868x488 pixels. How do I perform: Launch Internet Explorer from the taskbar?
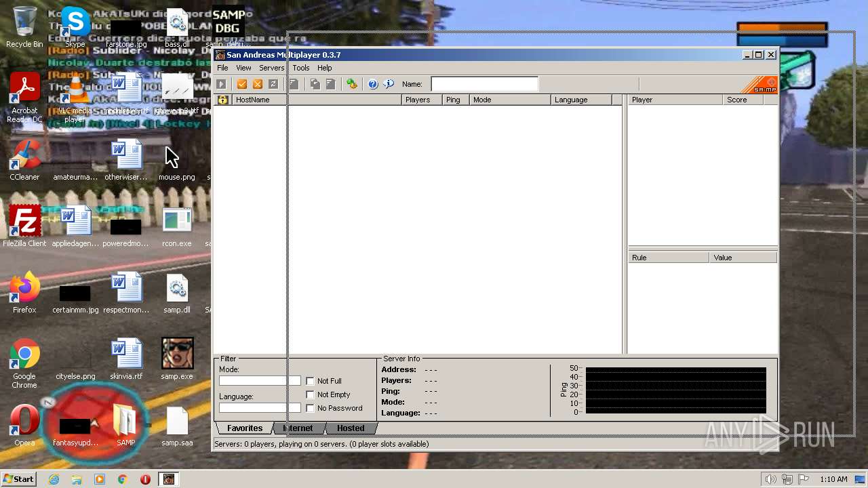tap(54, 479)
